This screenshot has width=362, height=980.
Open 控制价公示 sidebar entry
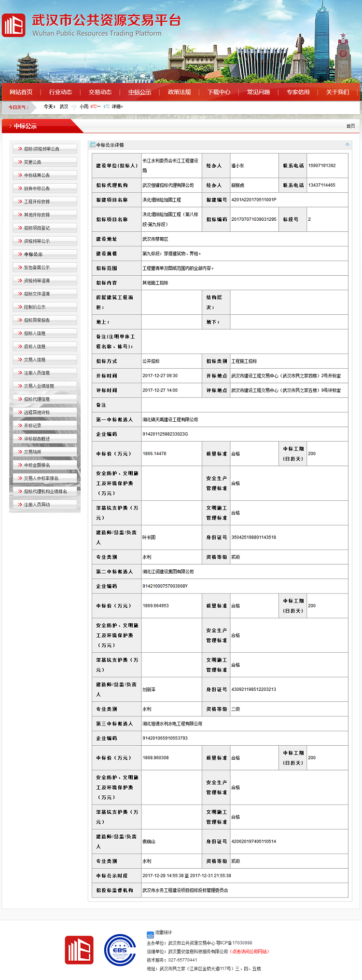click(35, 307)
